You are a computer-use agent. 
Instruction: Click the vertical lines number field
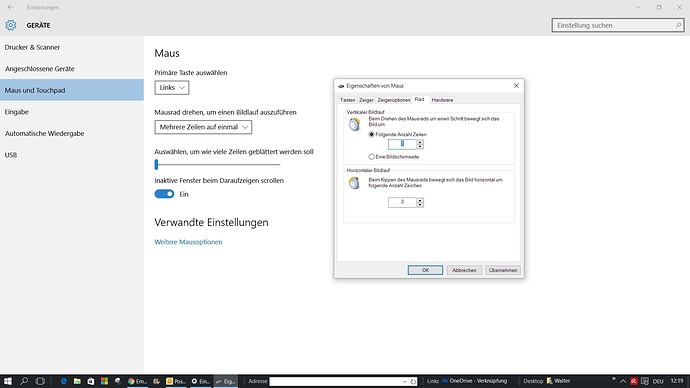click(x=402, y=144)
